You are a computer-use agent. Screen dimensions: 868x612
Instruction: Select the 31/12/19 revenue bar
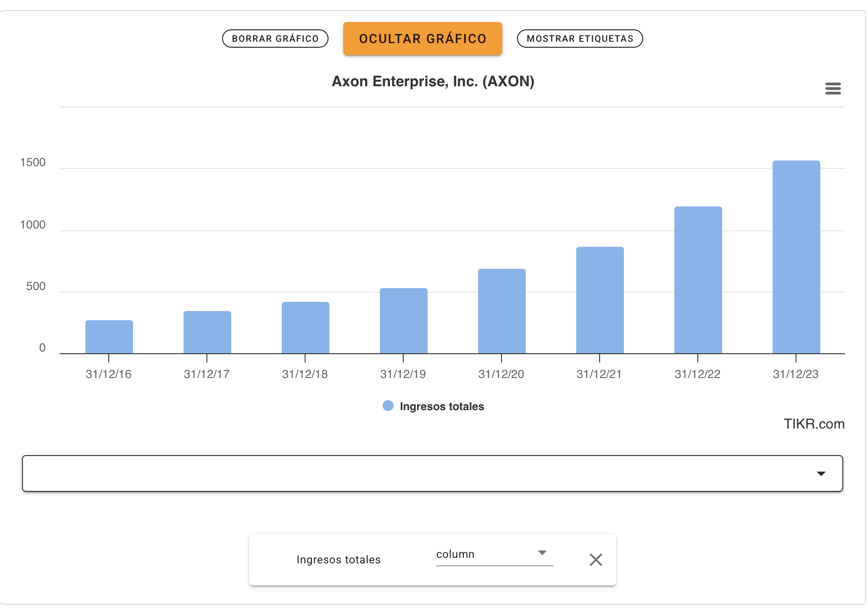point(403,321)
